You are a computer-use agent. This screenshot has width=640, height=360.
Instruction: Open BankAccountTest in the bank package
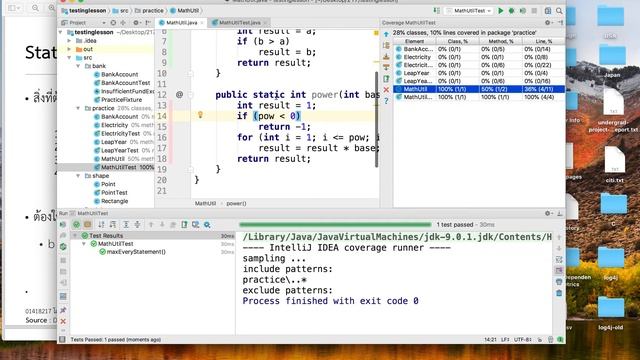126,83
